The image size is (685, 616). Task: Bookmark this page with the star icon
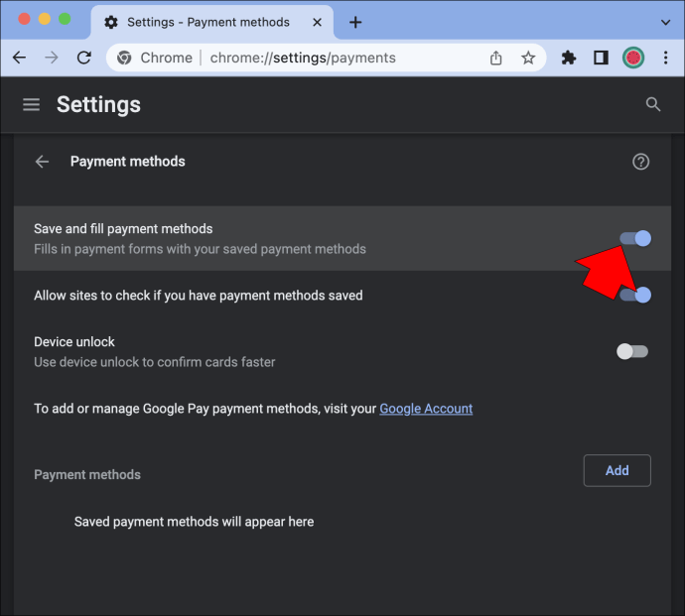[528, 58]
